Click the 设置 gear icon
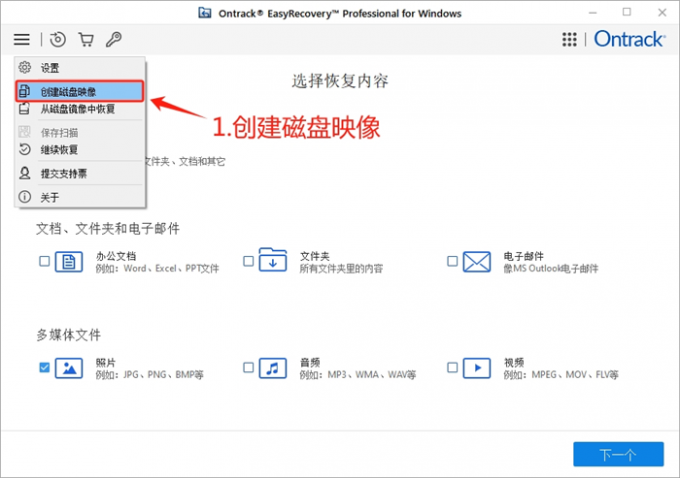 pyautogui.click(x=25, y=67)
